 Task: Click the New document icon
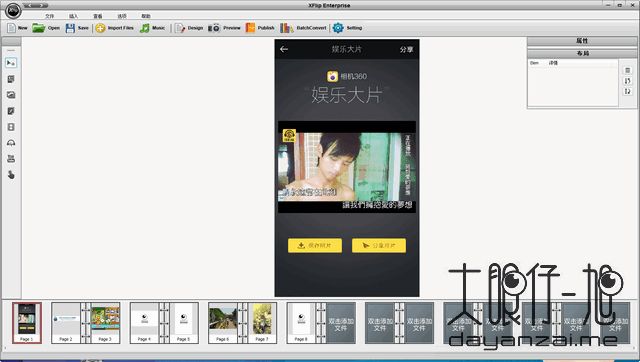click(x=11, y=28)
